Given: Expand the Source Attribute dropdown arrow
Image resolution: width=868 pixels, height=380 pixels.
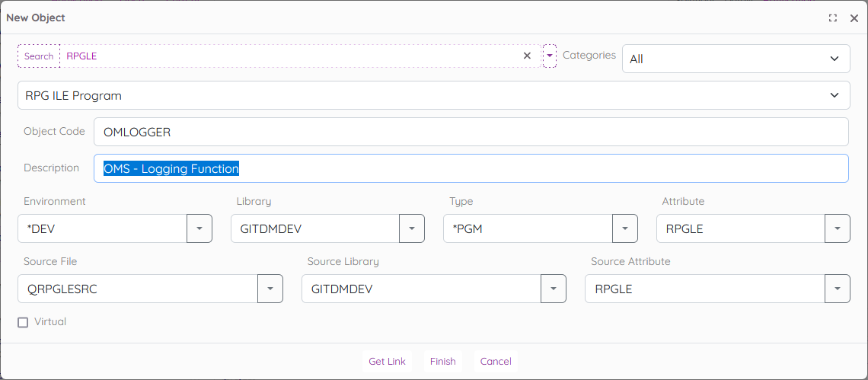Looking at the screenshot, I should 838,289.
